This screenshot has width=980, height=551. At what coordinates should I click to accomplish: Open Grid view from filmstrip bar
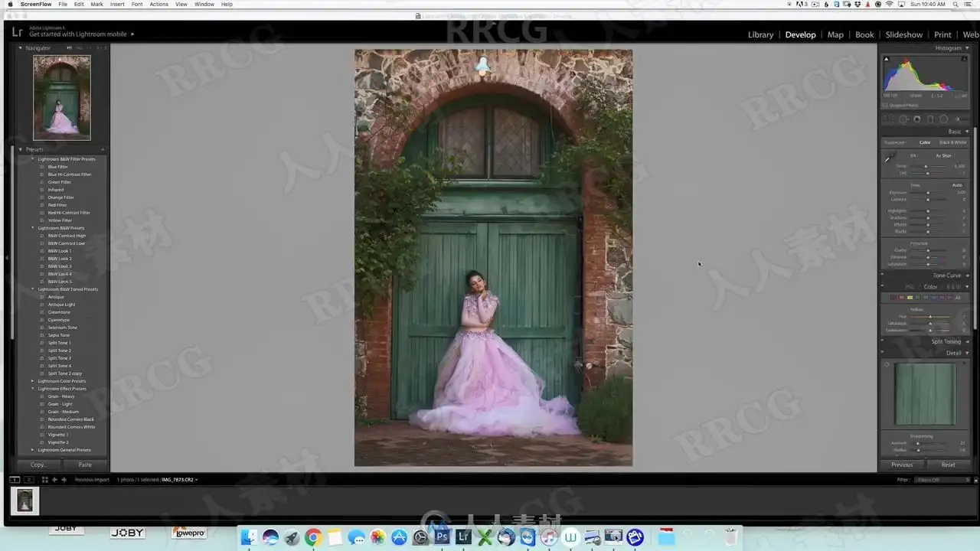tap(45, 480)
